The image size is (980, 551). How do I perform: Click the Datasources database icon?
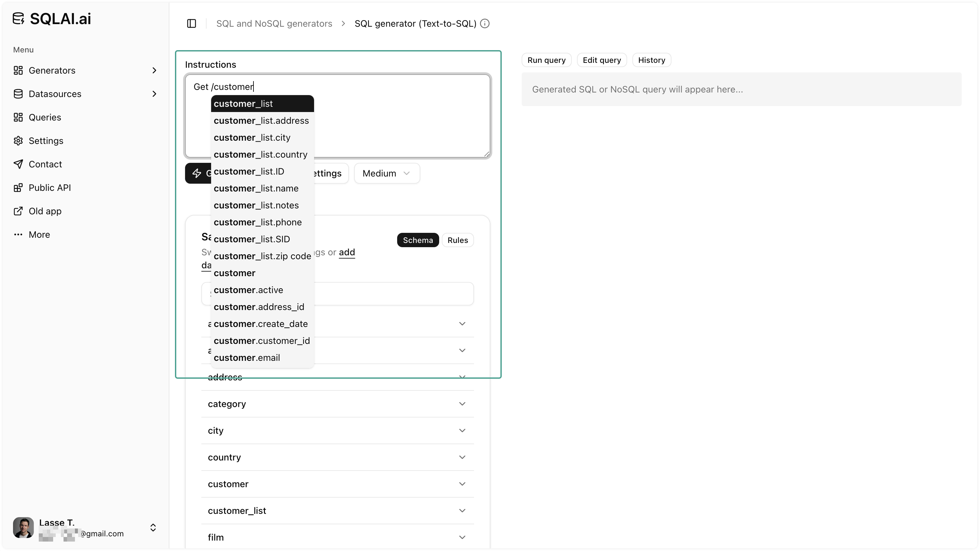tap(18, 93)
